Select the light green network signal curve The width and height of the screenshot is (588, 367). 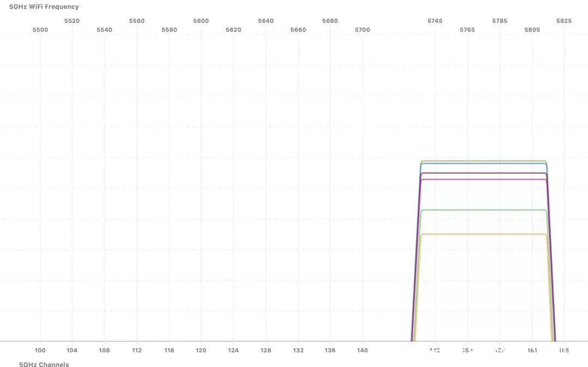pyautogui.click(x=484, y=210)
